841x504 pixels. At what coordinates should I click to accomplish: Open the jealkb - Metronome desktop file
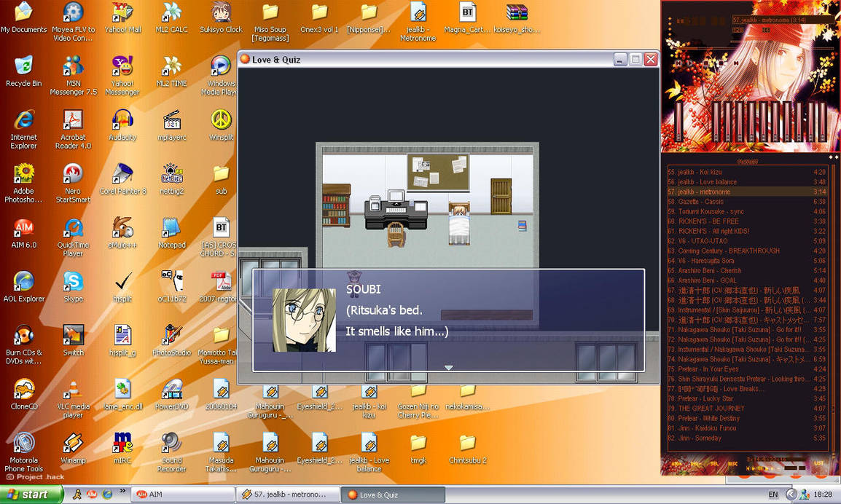tap(418, 21)
